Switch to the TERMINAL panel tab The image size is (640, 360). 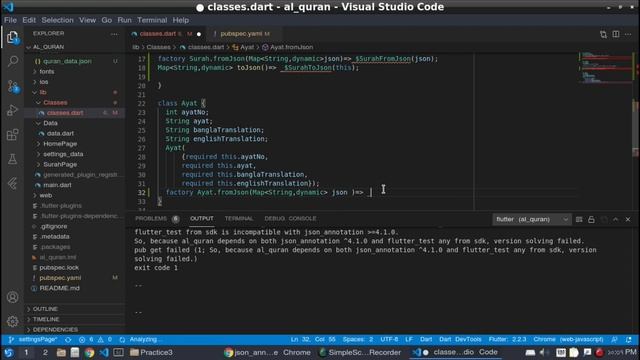[x=239, y=219]
